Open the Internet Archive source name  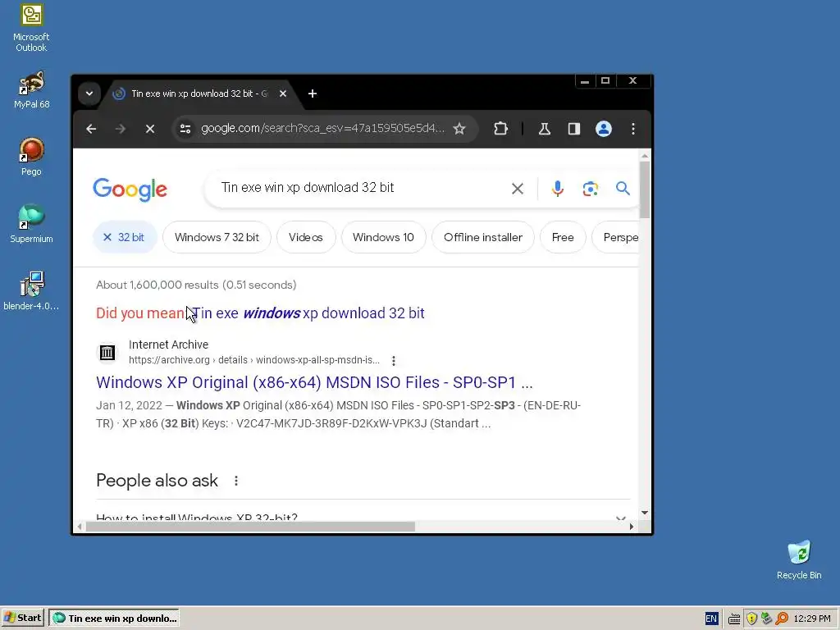168,345
